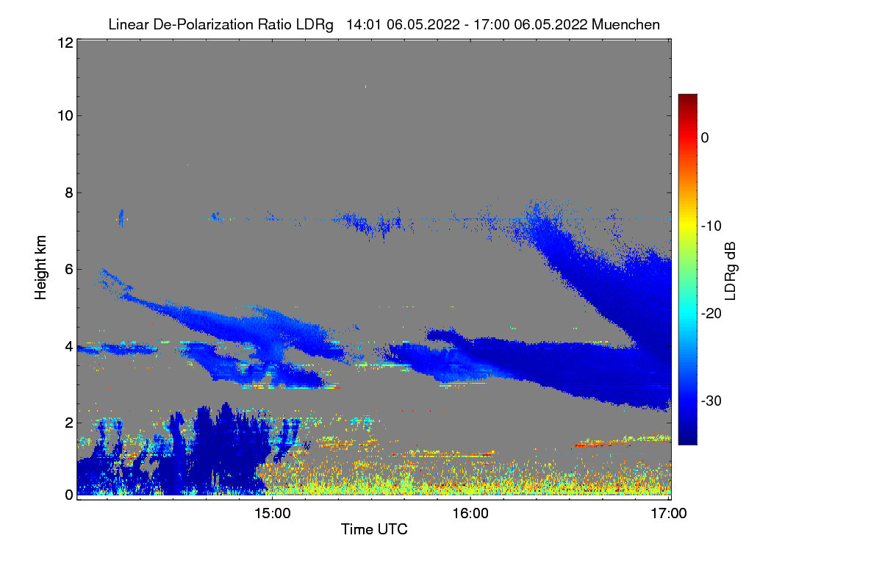Click the colorbar value label -20
The height and width of the screenshot is (588, 882).
(711, 313)
